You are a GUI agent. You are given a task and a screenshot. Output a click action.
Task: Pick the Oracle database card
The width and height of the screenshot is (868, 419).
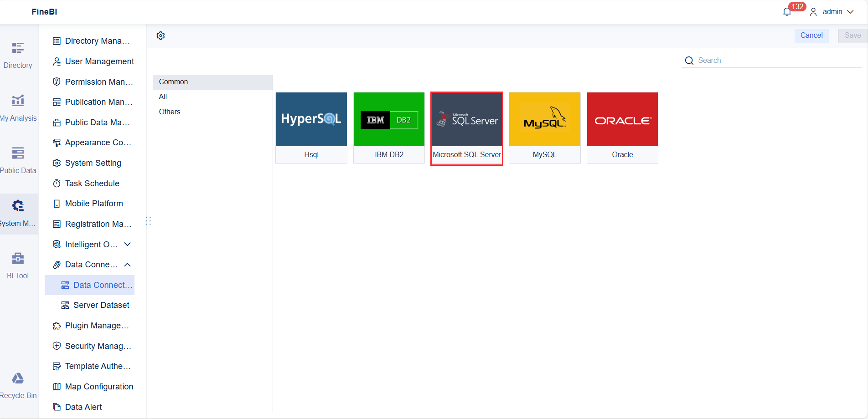[x=622, y=128]
